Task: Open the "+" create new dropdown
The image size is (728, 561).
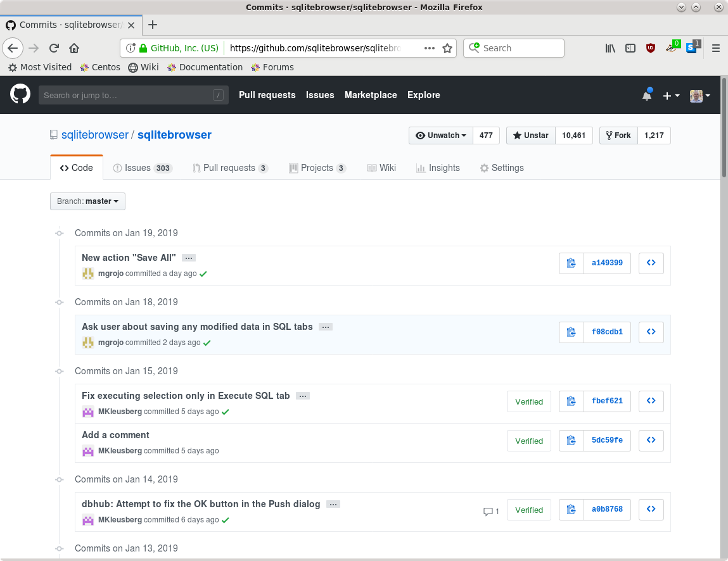Action: [670, 95]
